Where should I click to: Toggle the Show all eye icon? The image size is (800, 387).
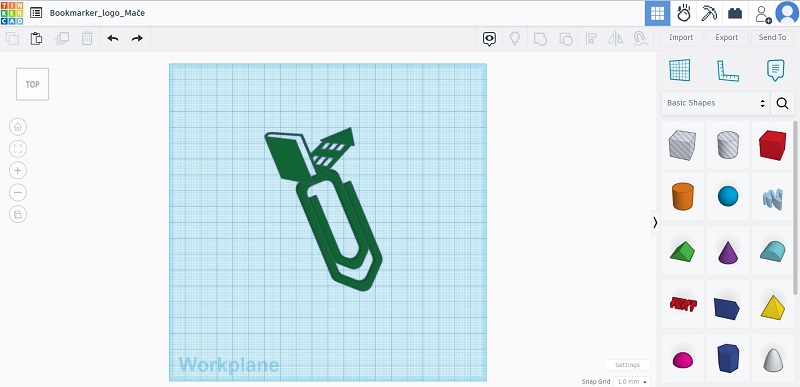489,39
